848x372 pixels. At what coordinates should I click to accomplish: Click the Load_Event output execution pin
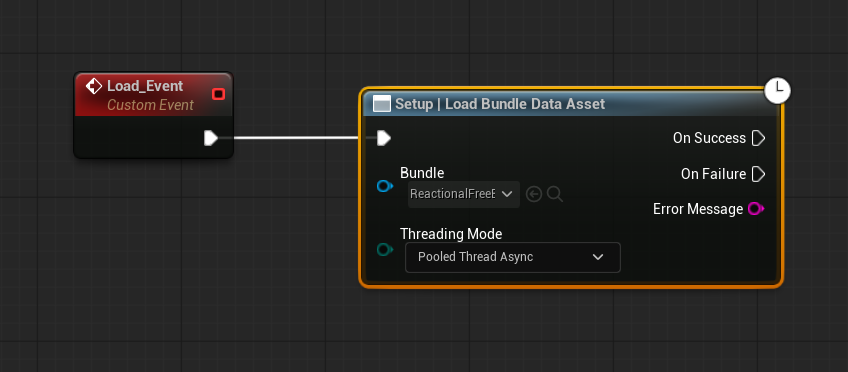pos(211,138)
